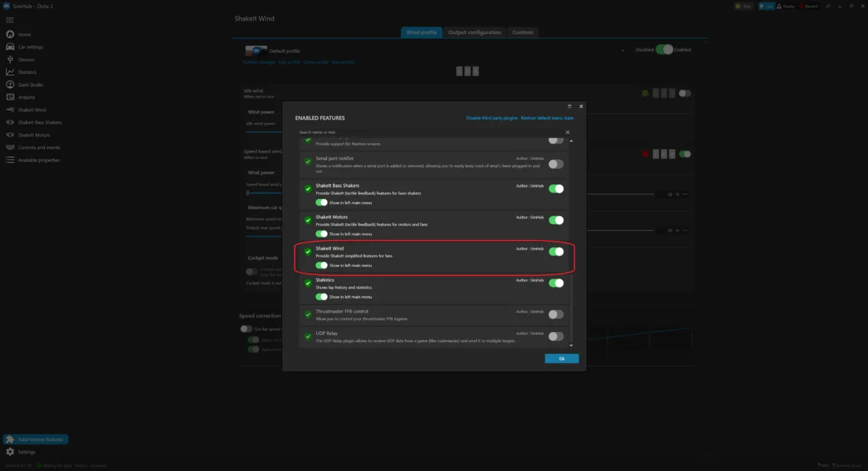Switch to the Controls tab
The height and width of the screenshot is (471, 868).
pyautogui.click(x=522, y=33)
